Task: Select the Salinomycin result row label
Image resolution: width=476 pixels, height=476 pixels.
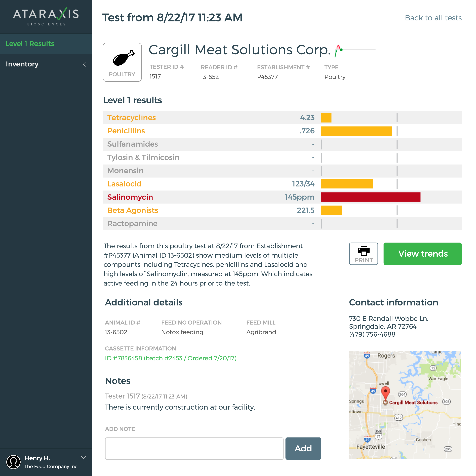Action: (130, 197)
